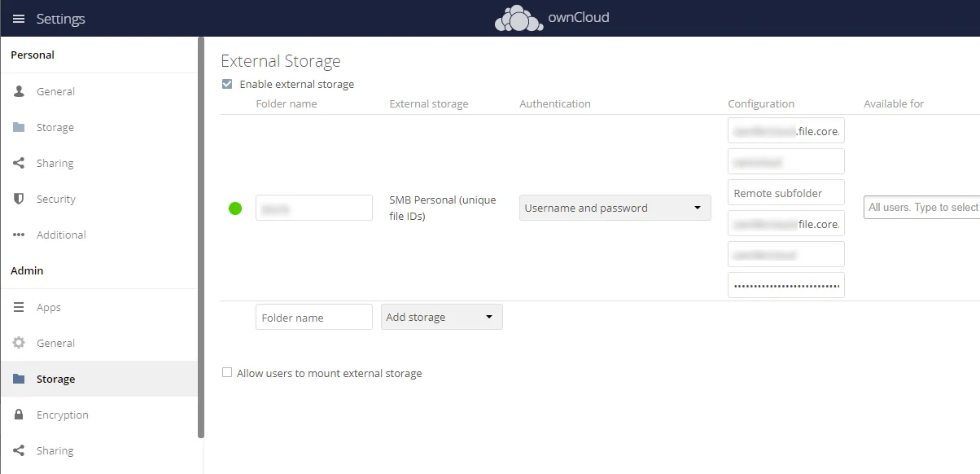Click the shield icon for Security
980x474 pixels.
click(20, 199)
